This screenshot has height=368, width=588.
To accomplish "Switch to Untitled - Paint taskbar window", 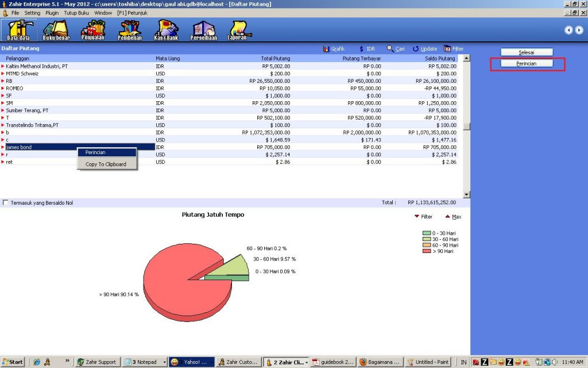I will (428, 362).
